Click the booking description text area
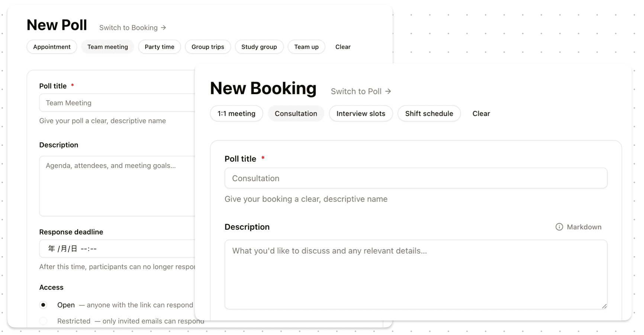Screen dimensions: 644x335 click(416, 274)
